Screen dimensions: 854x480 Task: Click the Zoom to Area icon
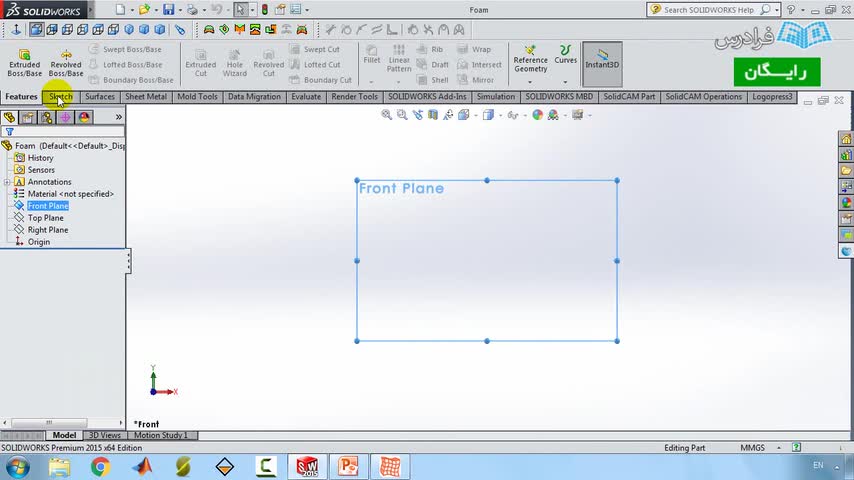(x=402, y=115)
